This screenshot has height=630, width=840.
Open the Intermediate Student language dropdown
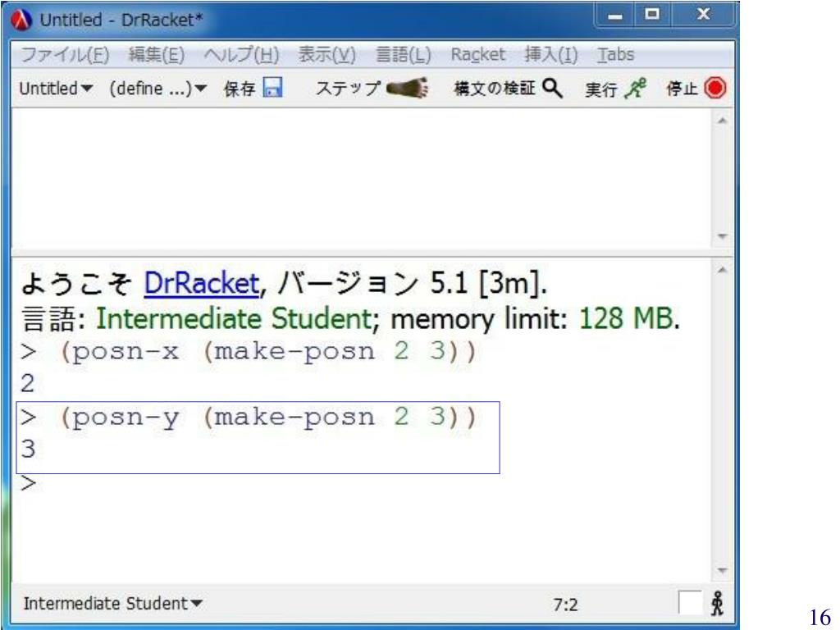113,604
